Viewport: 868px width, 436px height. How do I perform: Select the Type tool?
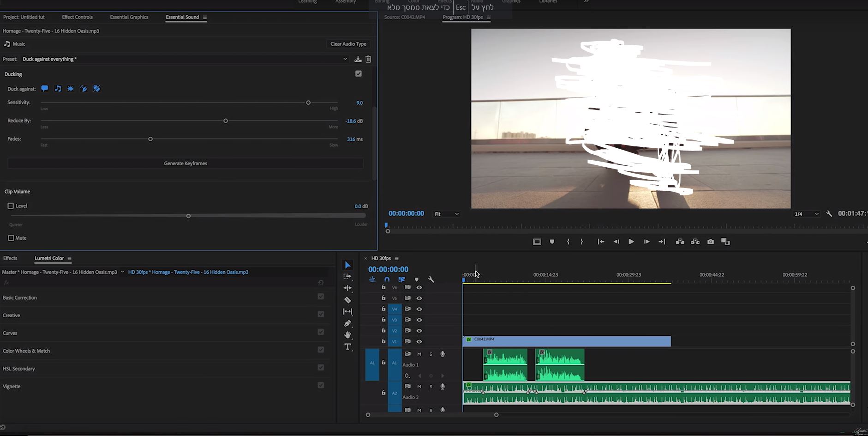pos(347,347)
